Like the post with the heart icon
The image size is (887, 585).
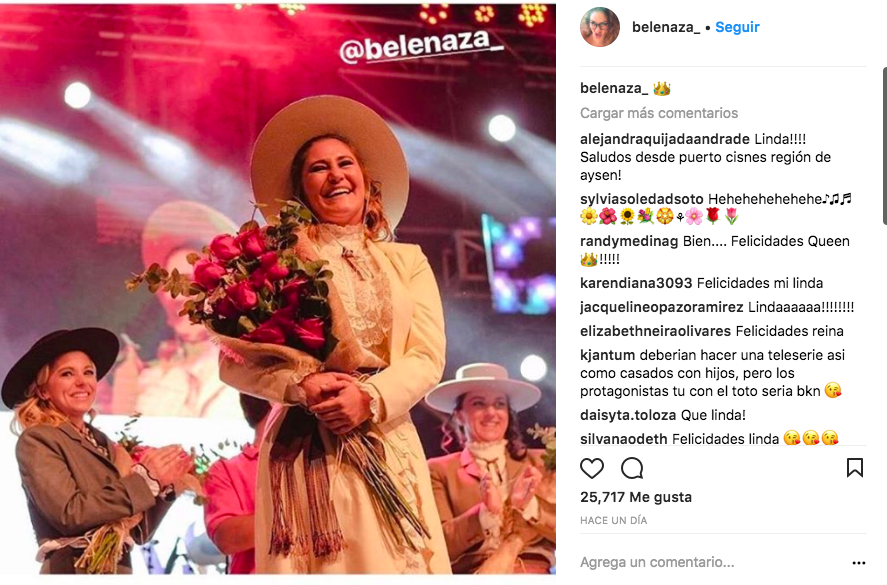click(x=592, y=468)
